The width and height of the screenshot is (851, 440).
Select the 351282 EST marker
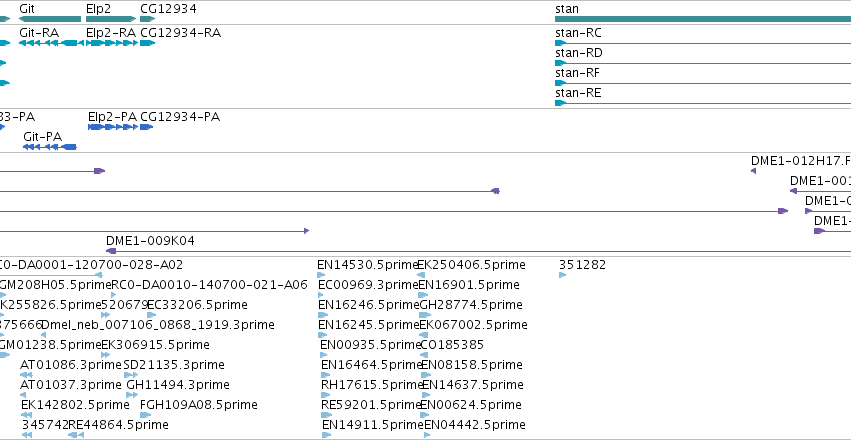click(x=562, y=275)
